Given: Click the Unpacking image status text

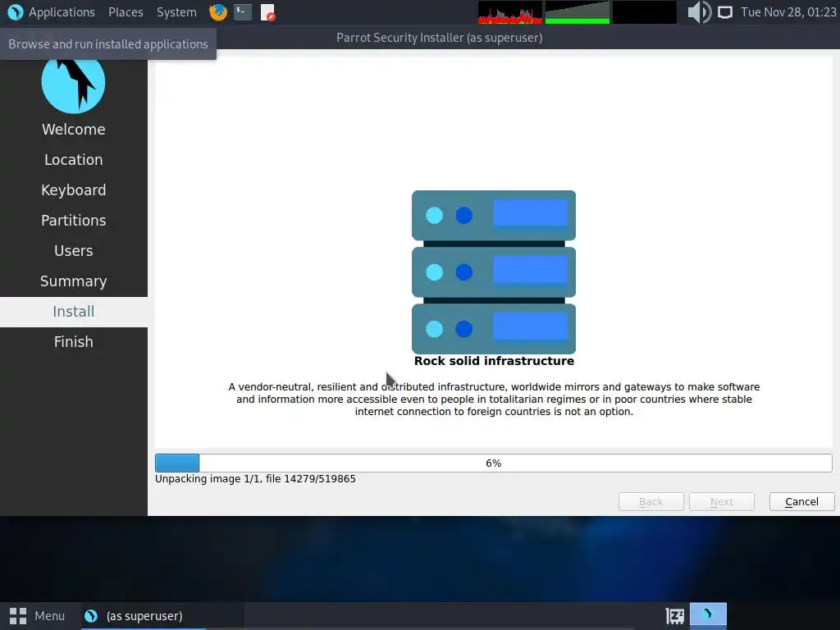Looking at the screenshot, I should click(x=255, y=479).
